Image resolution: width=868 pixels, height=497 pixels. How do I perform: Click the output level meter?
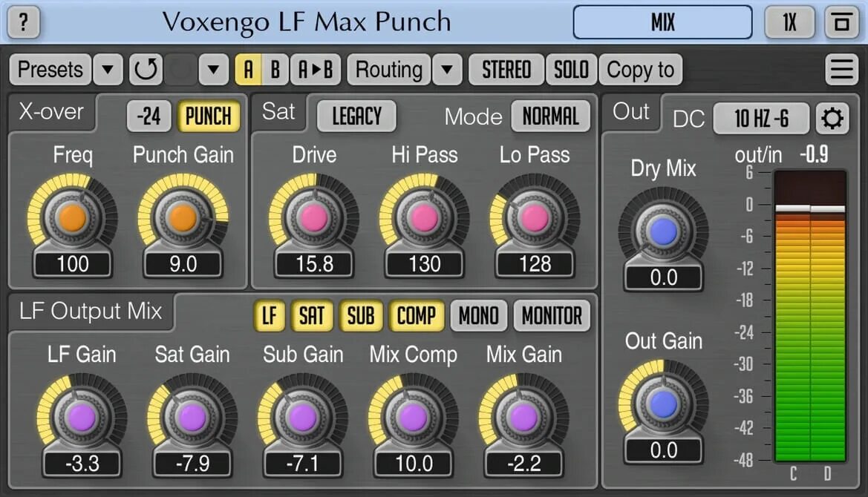pos(810,316)
